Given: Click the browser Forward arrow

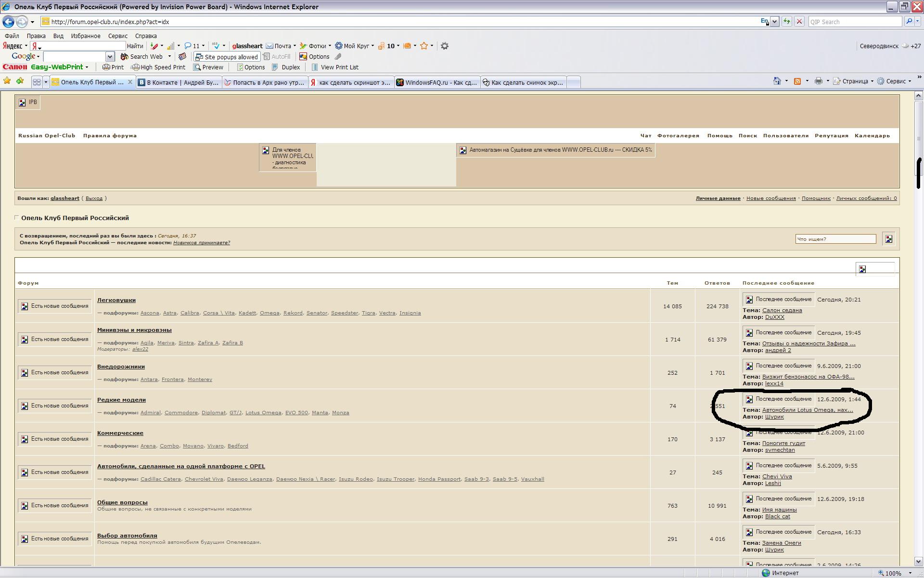Looking at the screenshot, I should point(22,22).
